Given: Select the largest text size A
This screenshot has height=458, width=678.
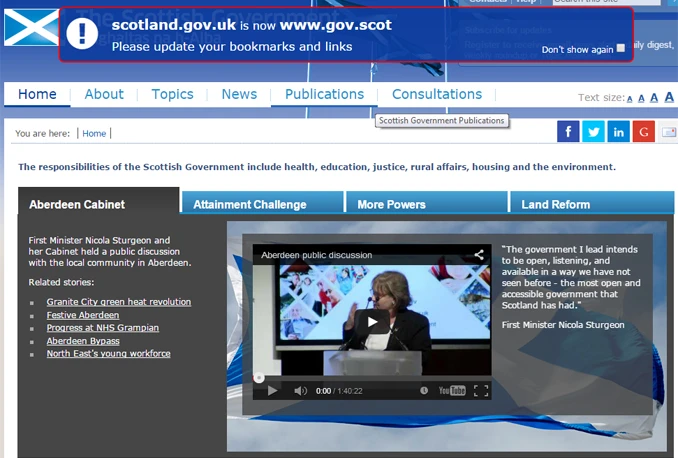Looking at the screenshot, I should 669,97.
